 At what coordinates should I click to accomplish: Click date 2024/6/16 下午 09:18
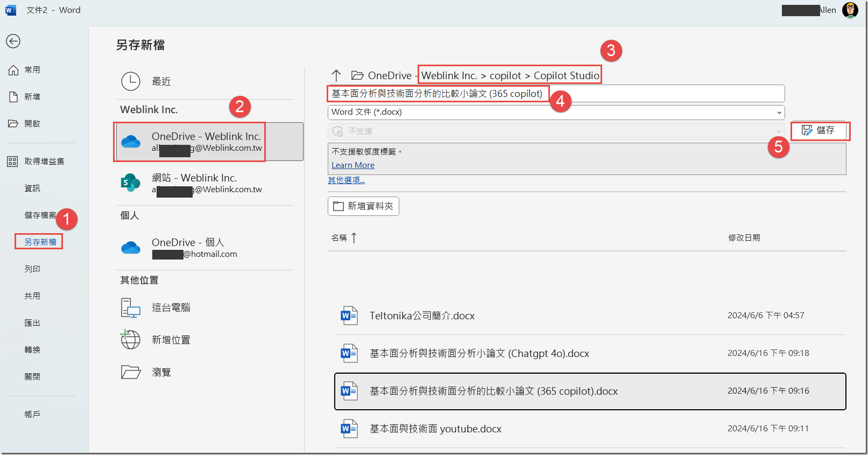click(x=768, y=353)
